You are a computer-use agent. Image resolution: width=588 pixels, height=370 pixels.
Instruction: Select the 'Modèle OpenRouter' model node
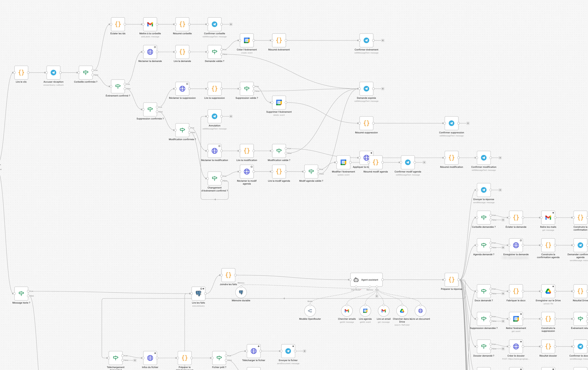coord(310,311)
